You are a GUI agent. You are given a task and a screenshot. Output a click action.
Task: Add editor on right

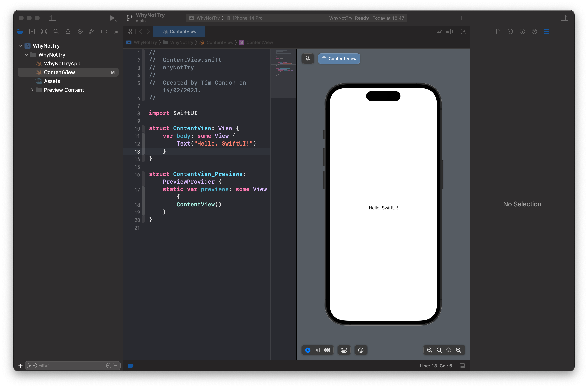tap(464, 31)
